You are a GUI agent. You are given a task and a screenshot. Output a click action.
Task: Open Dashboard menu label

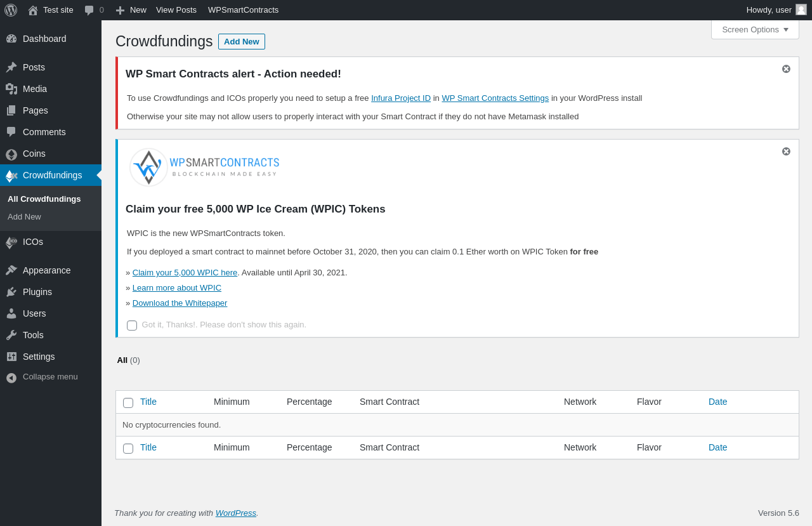pyautogui.click(x=44, y=39)
